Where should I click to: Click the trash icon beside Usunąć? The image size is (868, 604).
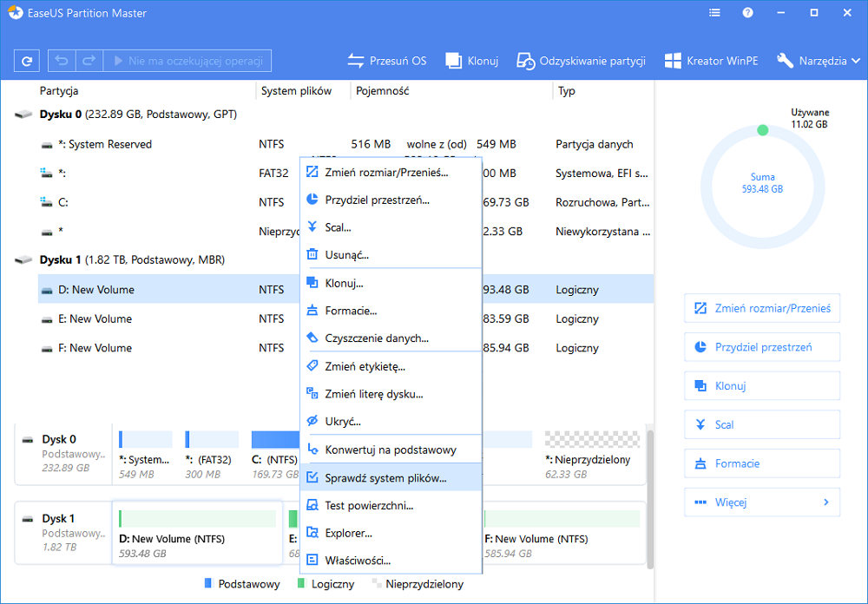312,254
